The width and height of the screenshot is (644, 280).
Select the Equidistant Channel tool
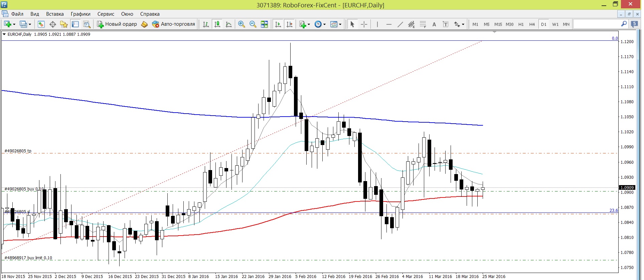tap(411, 24)
